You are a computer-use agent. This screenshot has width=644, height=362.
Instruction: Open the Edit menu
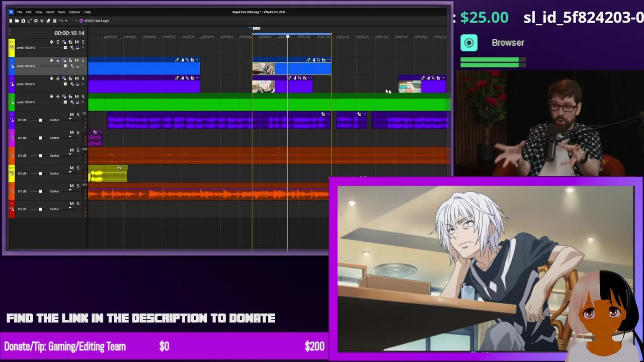[29, 12]
